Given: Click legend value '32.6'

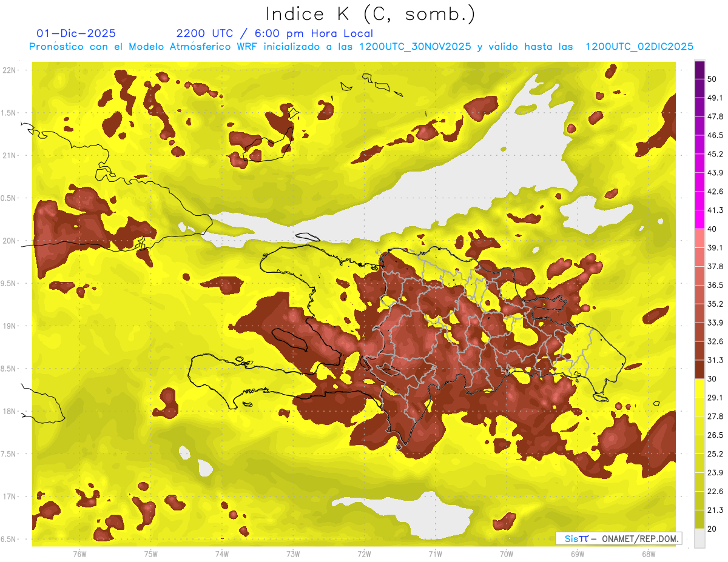Looking at the screenshot, I should [x=715, y=341].
